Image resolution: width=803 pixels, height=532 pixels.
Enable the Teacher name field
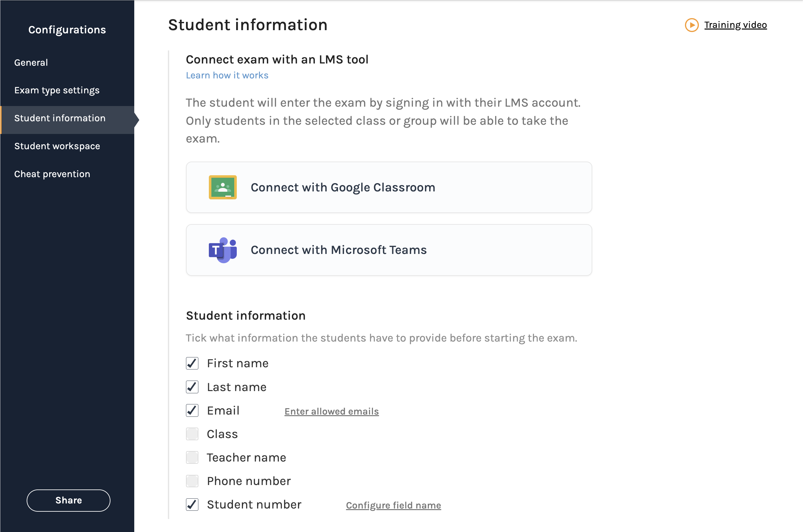pyautogui.click(x=192, y=457)
